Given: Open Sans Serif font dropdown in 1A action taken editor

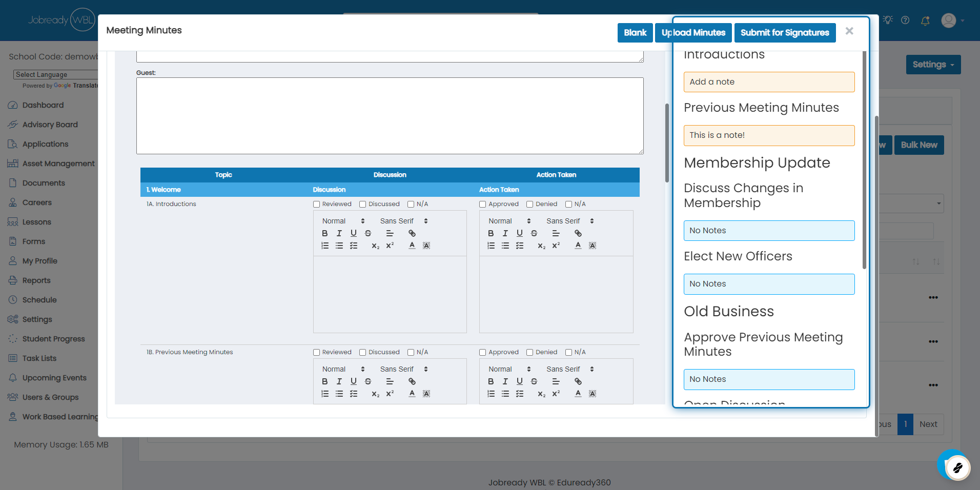Looking at the screenshot, I should click(569, 221).
